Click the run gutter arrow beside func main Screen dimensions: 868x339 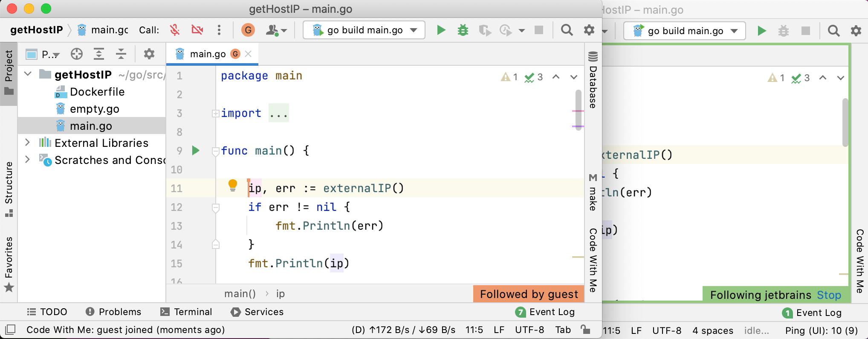tap(196, 150)
